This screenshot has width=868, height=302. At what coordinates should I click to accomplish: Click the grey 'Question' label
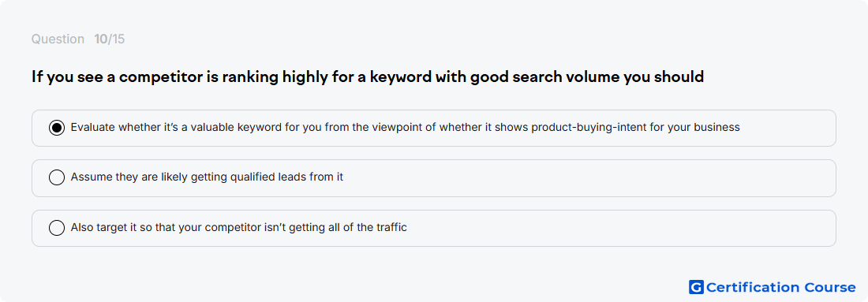pyautogui.click(x=58, y=39)
